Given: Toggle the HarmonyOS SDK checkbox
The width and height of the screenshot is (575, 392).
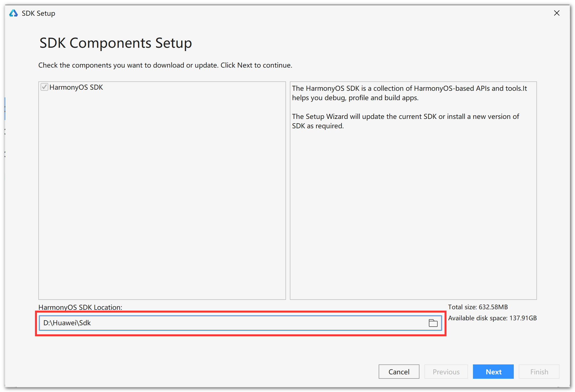Looking at the screenshot, I should coord(44,87).
